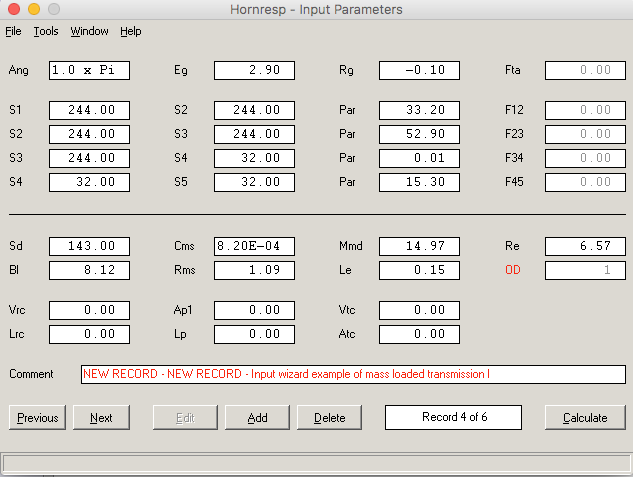The height and width of the screenshot is (477, 633).
Task: Click the S4 field in the F45 row
Action: (89, 182)
